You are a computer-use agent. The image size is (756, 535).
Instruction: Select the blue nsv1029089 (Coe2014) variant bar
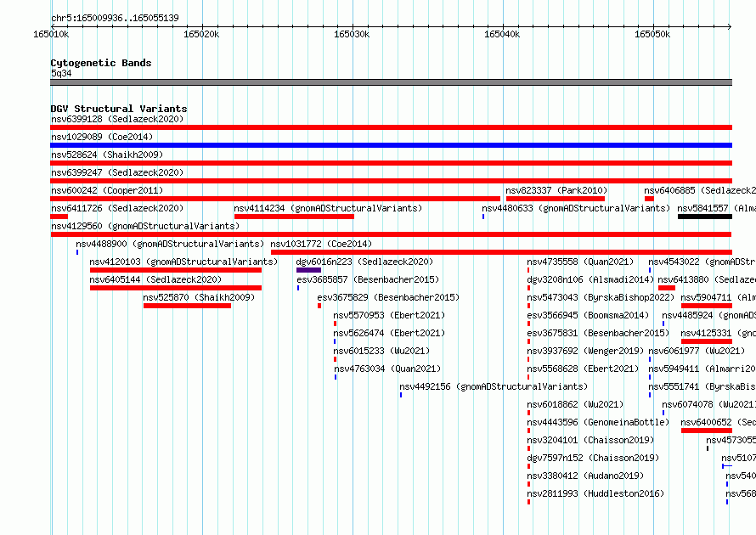pos(391,145)
